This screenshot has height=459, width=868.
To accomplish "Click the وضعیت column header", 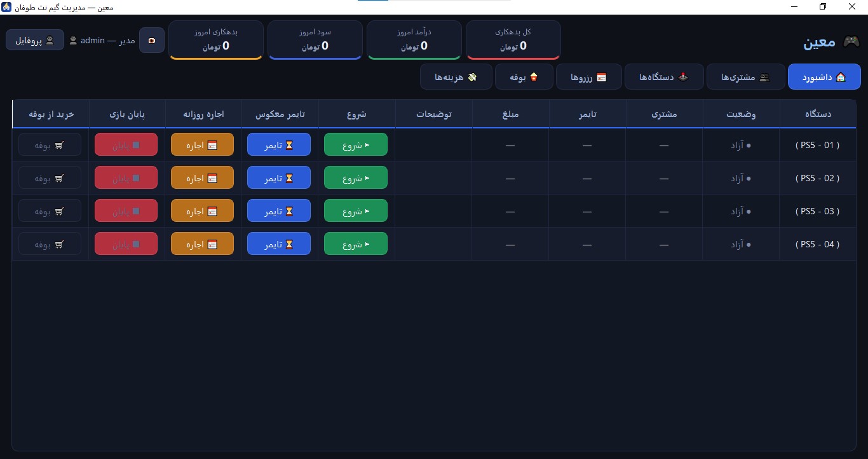I will [x=741, y=114].
